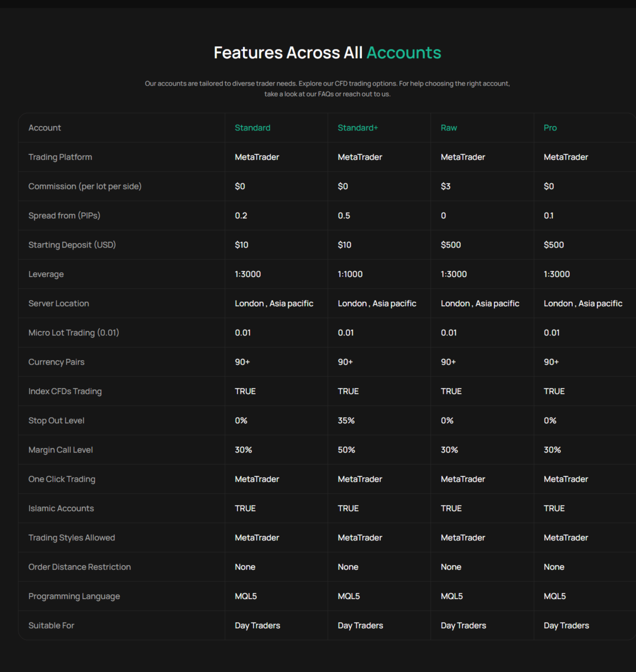Click the Pro Server Location value
Viewport: 636px width, 672px height.
click(583, 303)
